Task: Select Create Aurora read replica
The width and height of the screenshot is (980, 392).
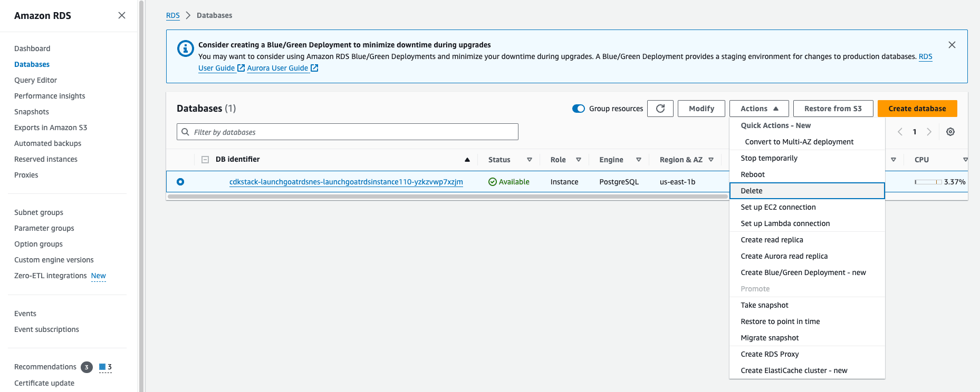Action: coord(807,256)
